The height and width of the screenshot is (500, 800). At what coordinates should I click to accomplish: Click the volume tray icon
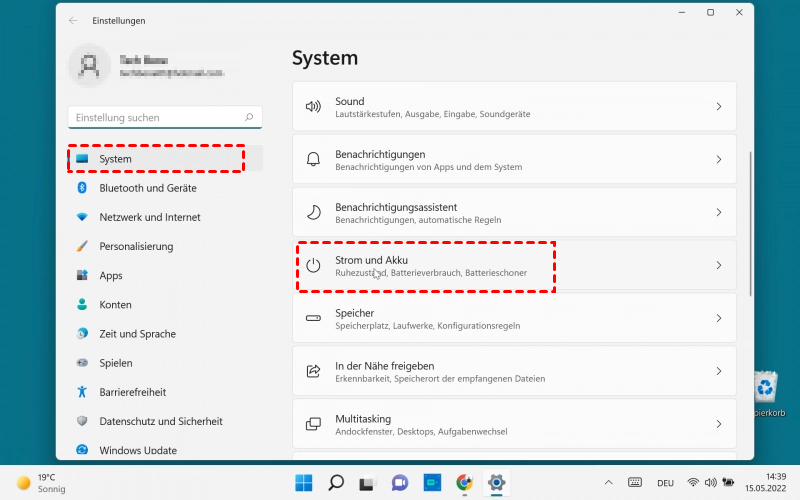(x=710, y=482)
